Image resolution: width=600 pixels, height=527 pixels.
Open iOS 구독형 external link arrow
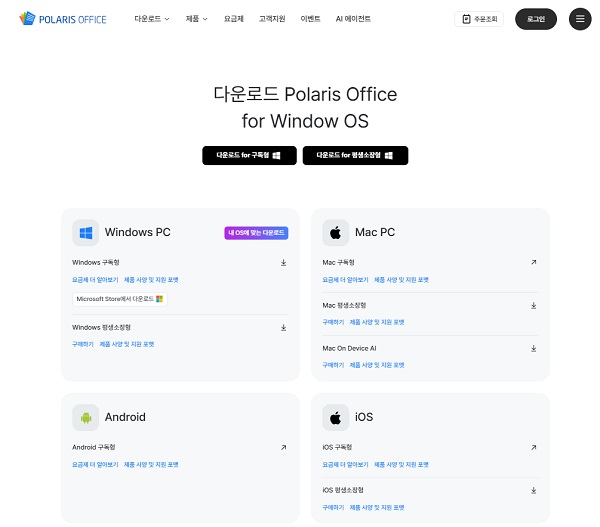point(534,447)
